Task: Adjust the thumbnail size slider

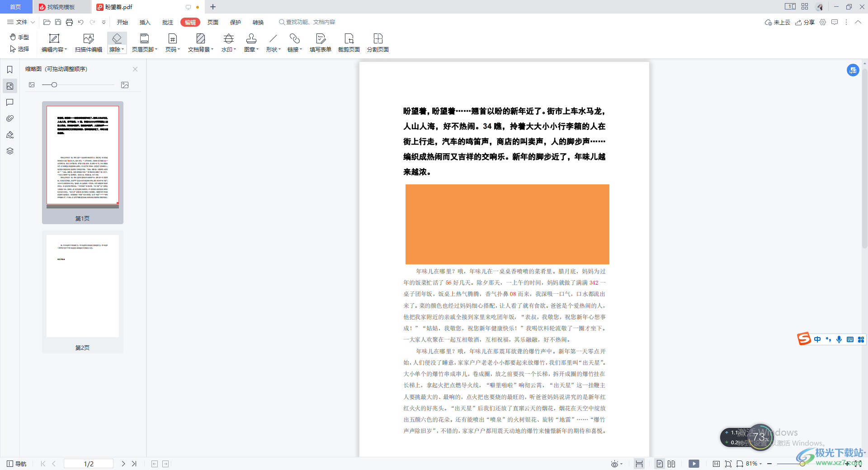Action: (x=54, y=85)
